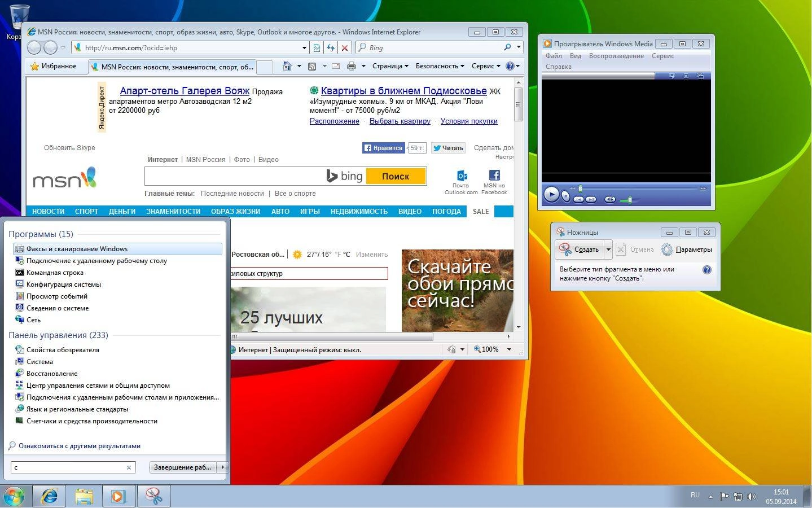
Task: Select the MSN Россия browser tab
Action: tap(172, 67)
